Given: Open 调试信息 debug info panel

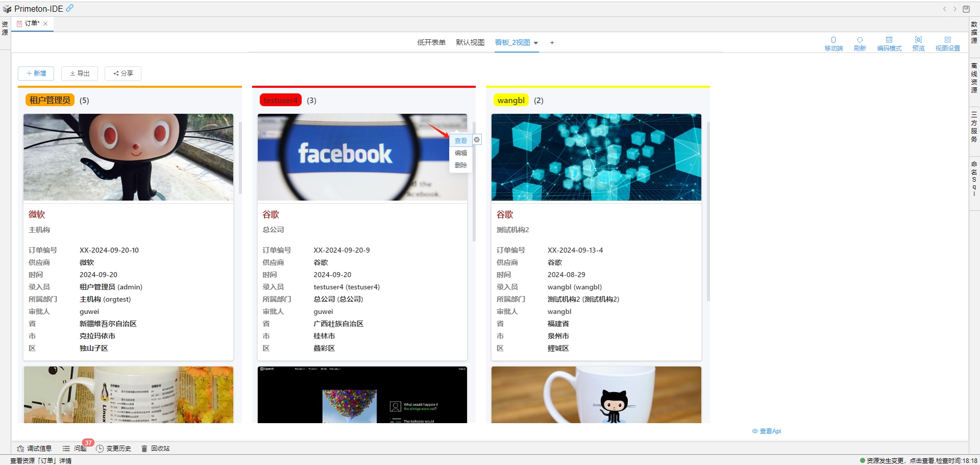Looking at the screenshot, I should [34, 448].
